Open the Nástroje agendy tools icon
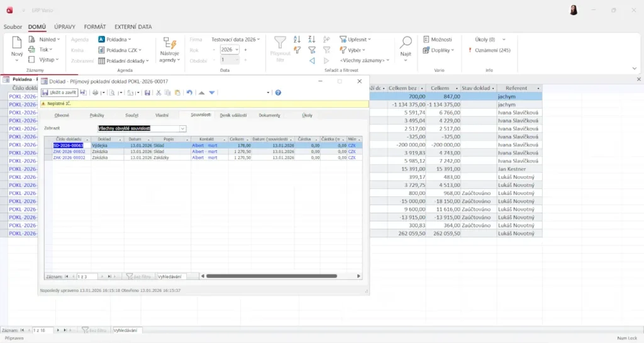The height and width of the screenshot is (343, 644). coord(170,43)
